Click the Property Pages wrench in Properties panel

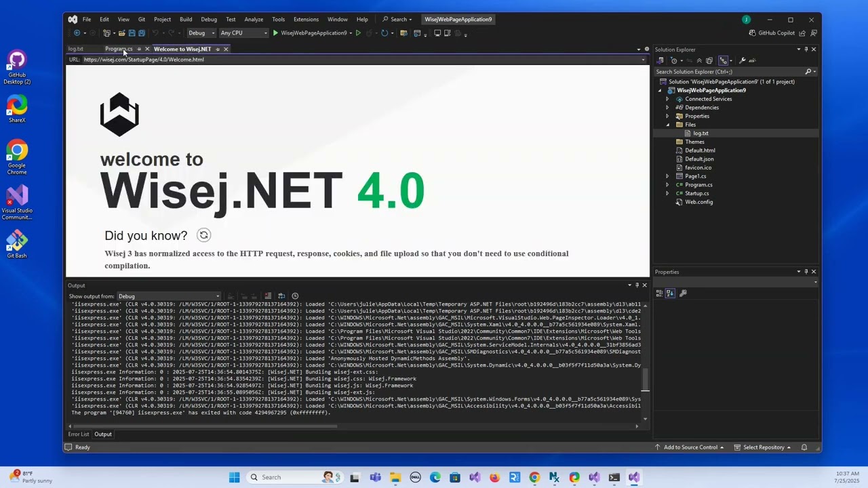click(x=683, y=293)
